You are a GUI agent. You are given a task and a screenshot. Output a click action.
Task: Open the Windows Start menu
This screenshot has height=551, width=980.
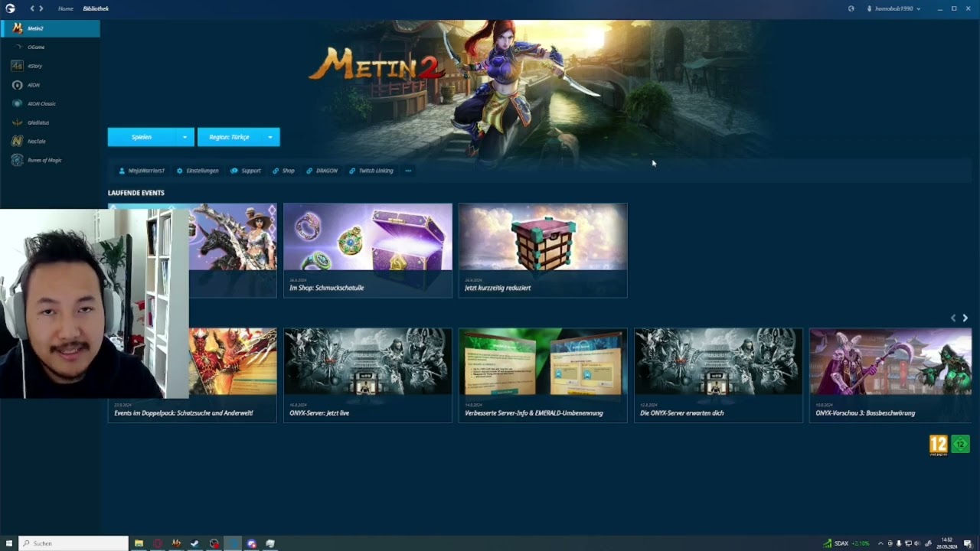pos(9,543)
